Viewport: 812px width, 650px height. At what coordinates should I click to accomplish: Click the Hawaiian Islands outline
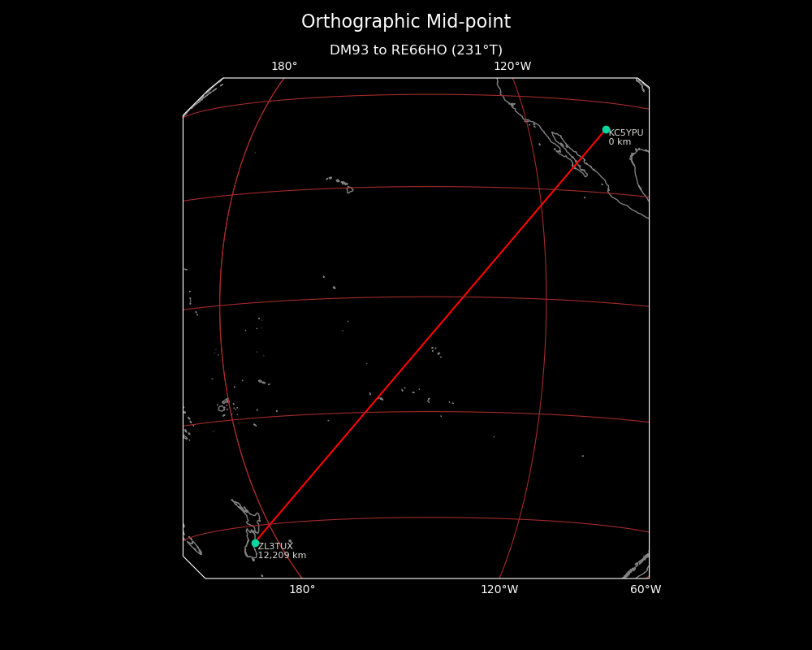pos(342,184)
